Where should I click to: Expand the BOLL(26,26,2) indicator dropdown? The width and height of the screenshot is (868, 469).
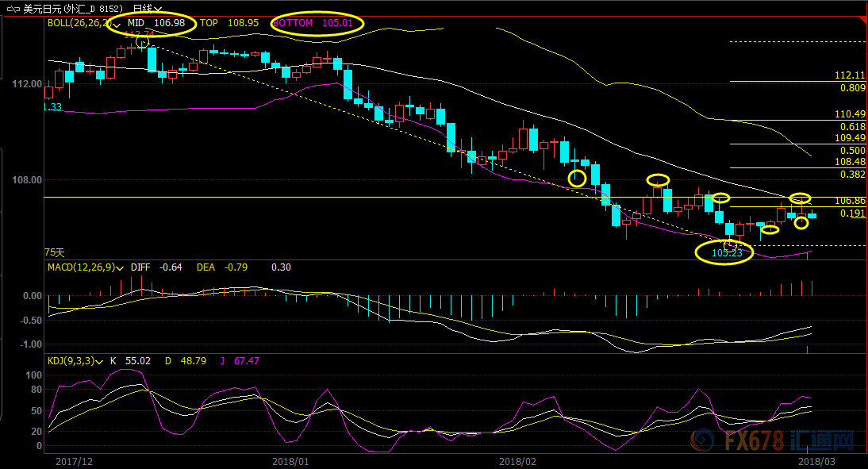tap(117, 25)
